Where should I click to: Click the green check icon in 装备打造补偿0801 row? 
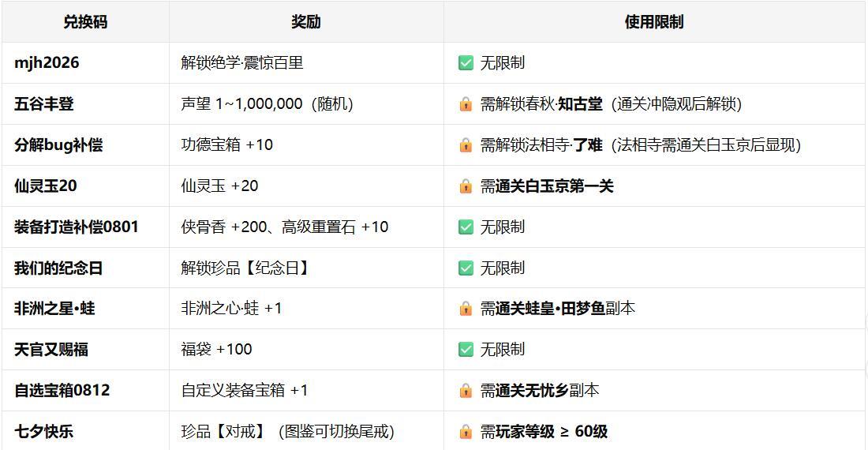click(466, 227)
